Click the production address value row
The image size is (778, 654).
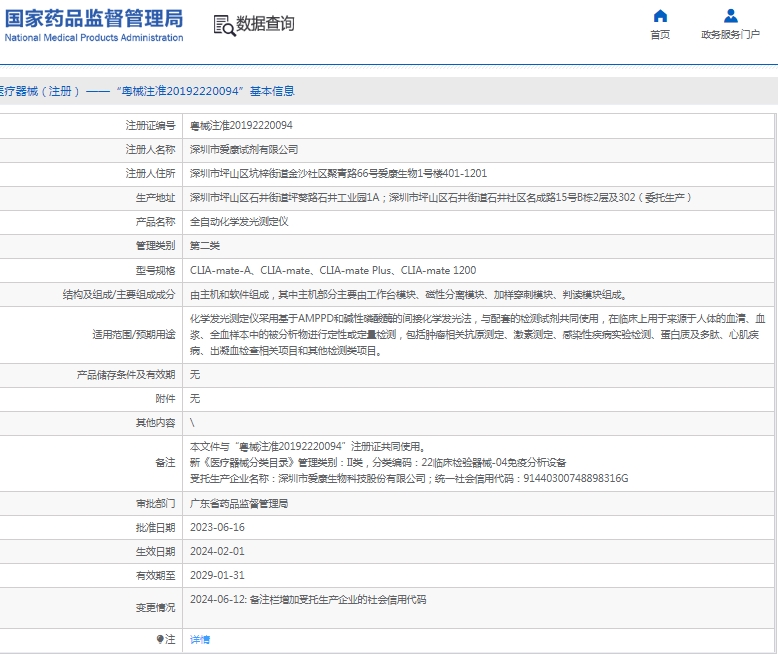pyautogui.click(x=441, y=197)
